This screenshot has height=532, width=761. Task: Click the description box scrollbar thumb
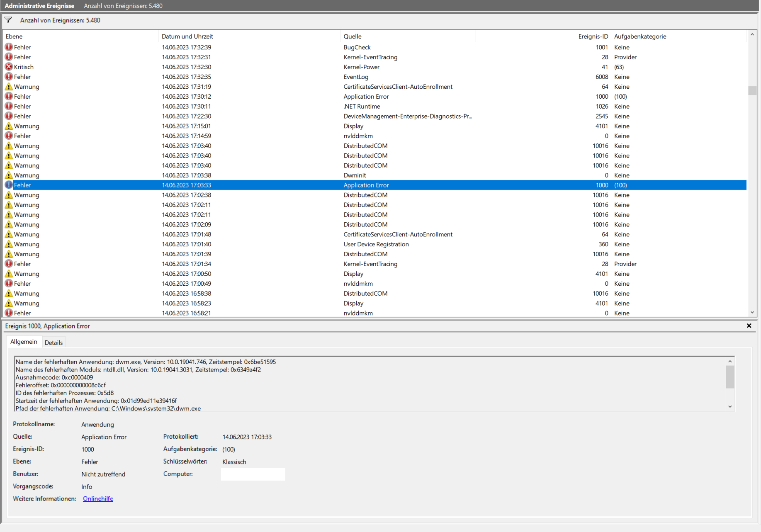click(x=730, y=377)
